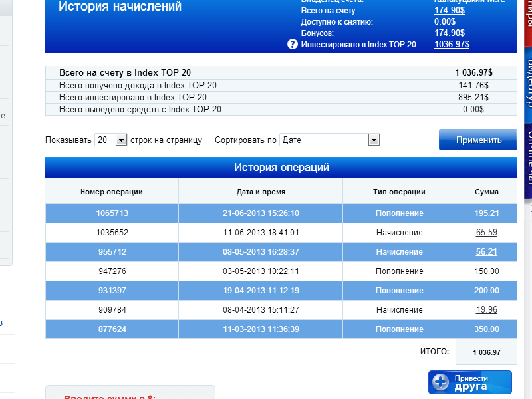The image size is (532, 399).
Task: Click the question mark help icon
Action: click(293, 44)
